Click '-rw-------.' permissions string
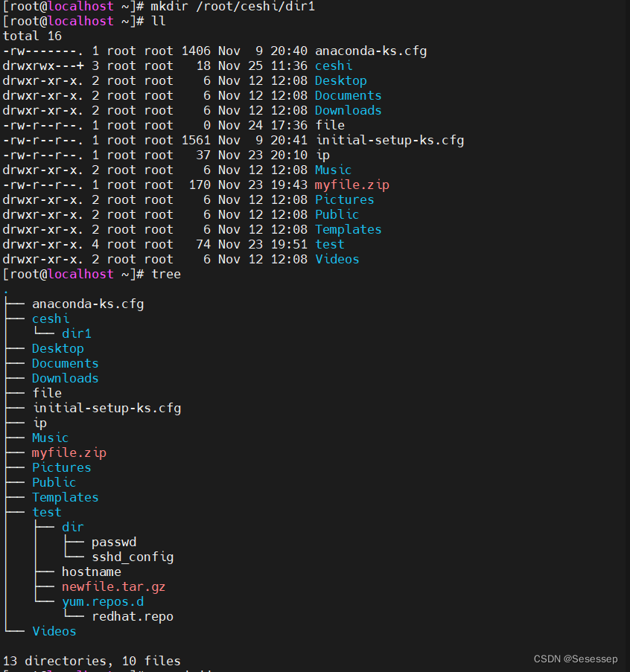The image size is (630, 672). tap(43, 51)
